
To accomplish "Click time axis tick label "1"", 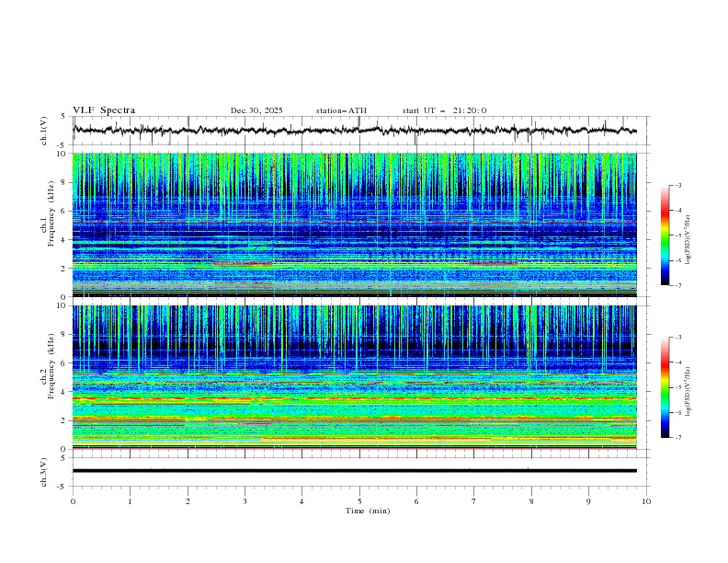I will coord(130,501).
